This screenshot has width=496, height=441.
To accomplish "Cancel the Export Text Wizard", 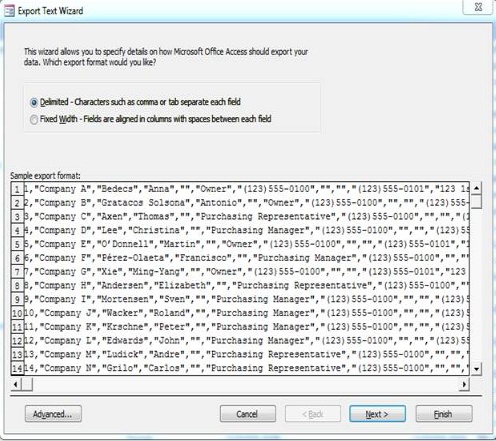I will [x=248, y=414].
